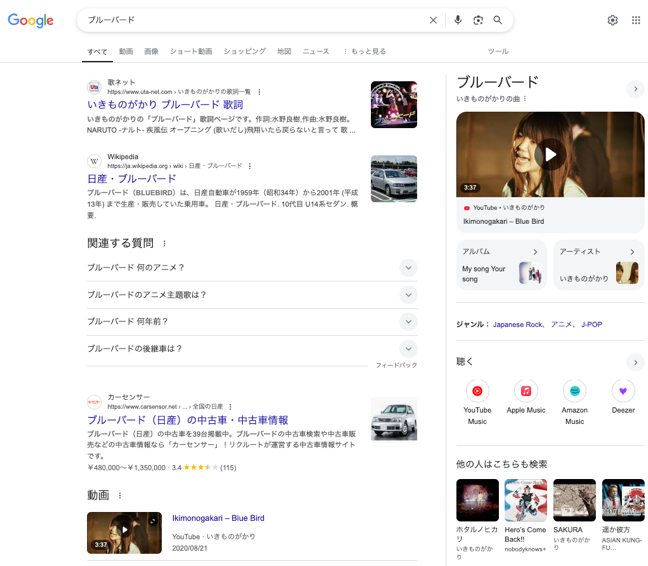Open アルバム My song Your song card
The image size is (648, 566).
coord(501,265)
